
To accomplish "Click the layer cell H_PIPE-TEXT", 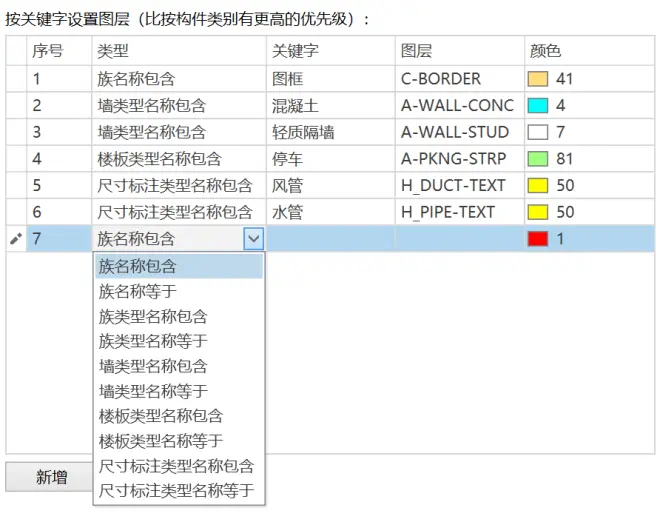I will click(x=460, y=212).
